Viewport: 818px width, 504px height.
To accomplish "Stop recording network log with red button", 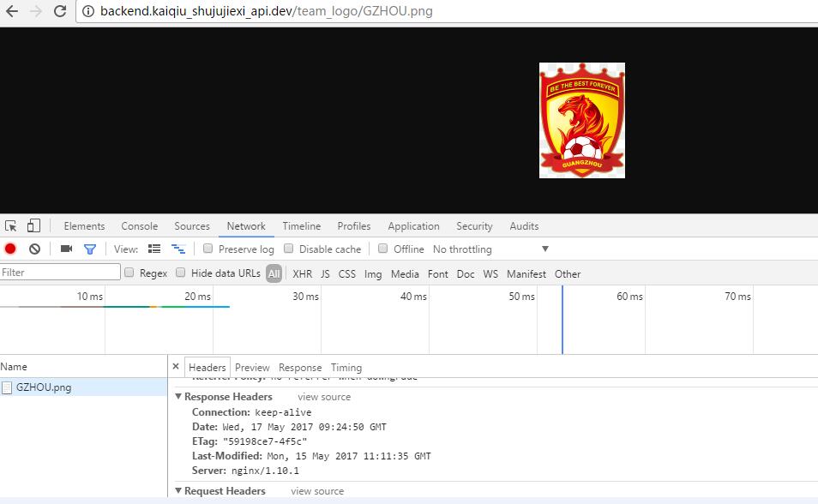I will pyautogui.click(x=10, y=249).
